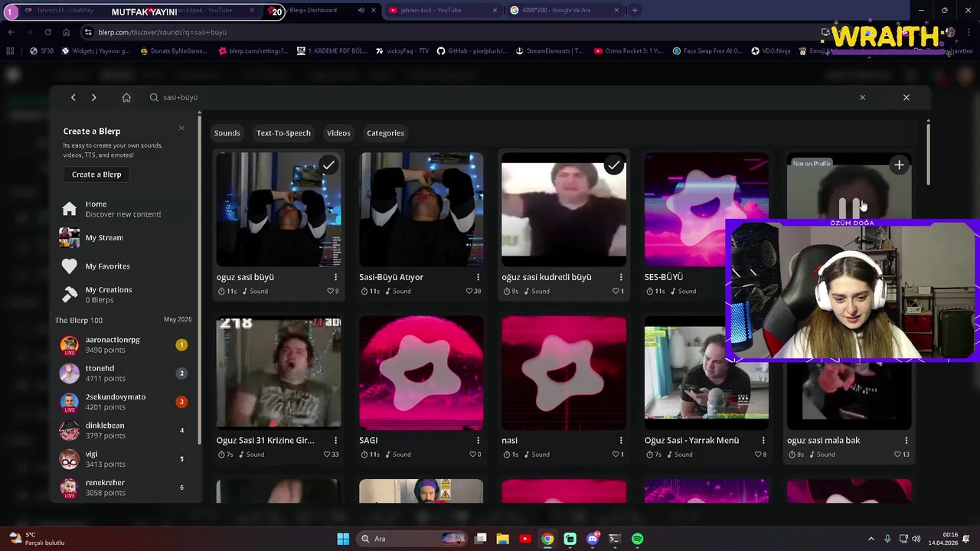Click the magnifier icon in Blerp search
Screen dimensions: 980x551
[154, 97]
